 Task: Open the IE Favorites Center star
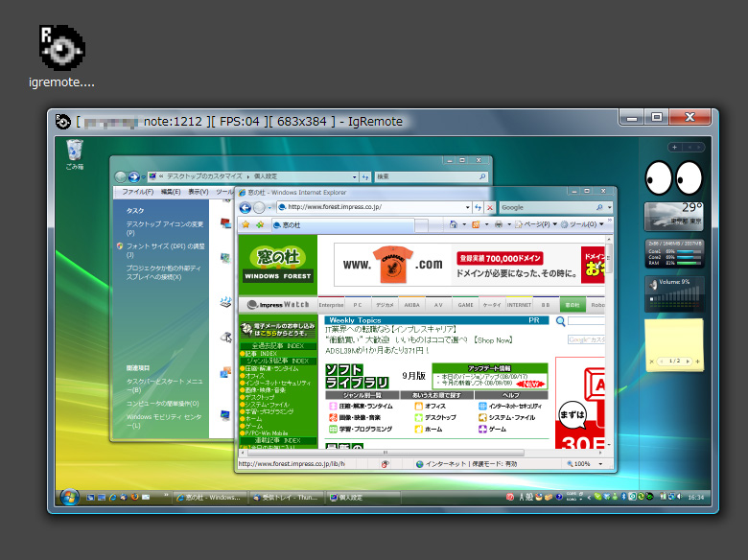[245, 224]
